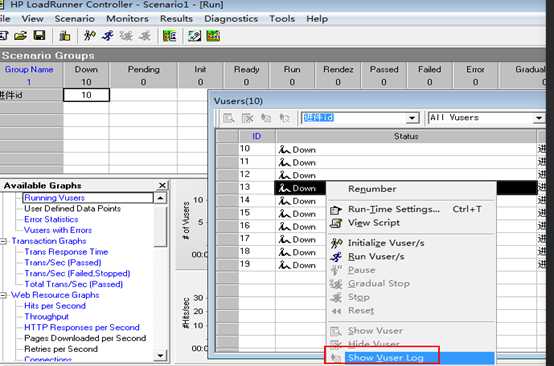Collapse the Web Resource Graphs tree node
The image size is (554, 366).
coord(3,295)
